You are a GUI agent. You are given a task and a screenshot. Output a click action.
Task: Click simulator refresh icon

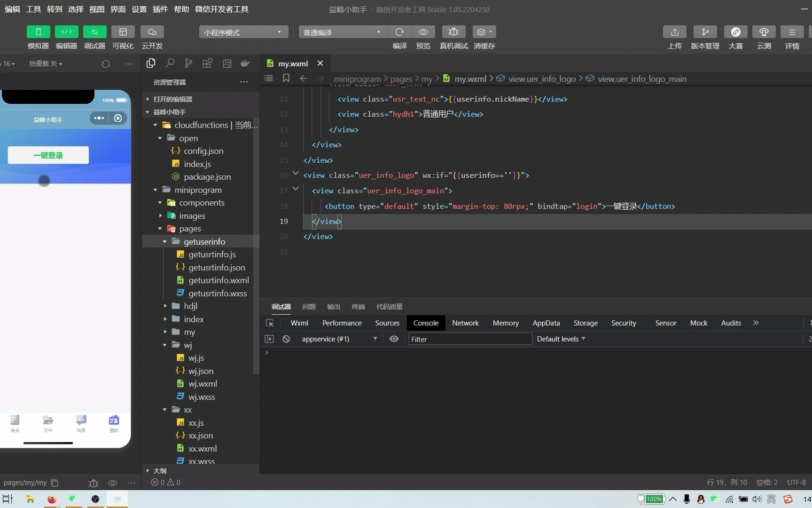click(x=106, y=64)
